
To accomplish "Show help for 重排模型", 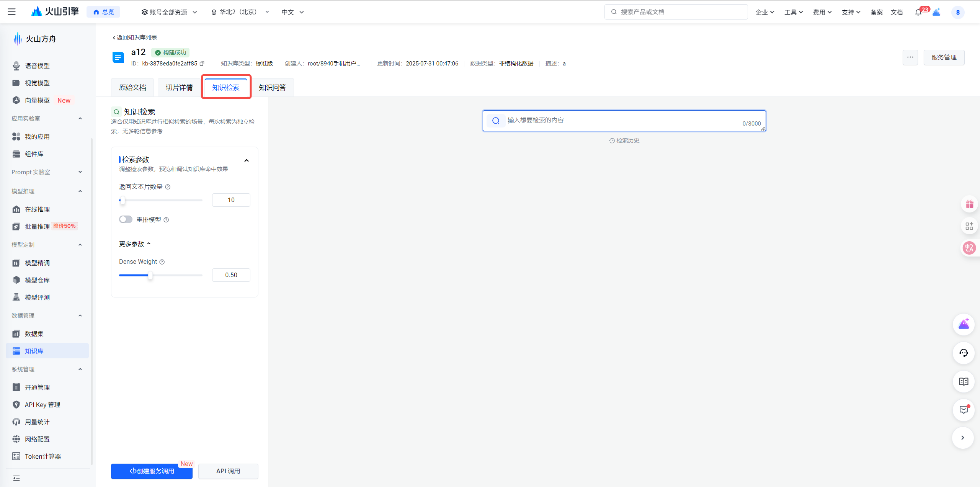I will click(166, 220).
